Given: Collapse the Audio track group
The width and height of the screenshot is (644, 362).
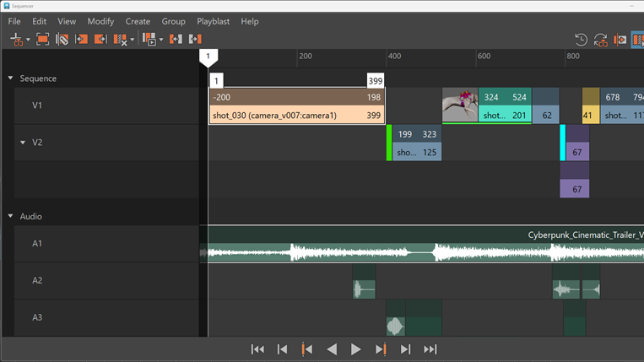Looking at the screenshot, I should coord(11,217).
